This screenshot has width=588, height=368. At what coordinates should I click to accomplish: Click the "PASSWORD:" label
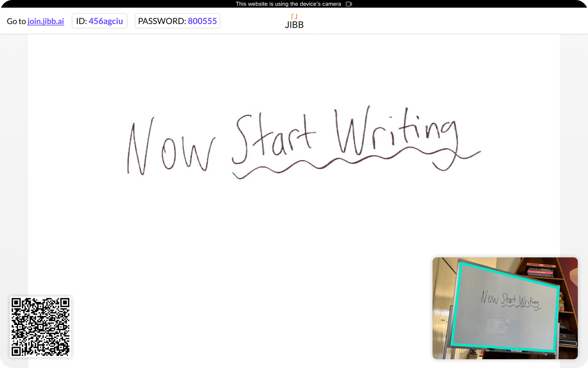tap(162, 21)
